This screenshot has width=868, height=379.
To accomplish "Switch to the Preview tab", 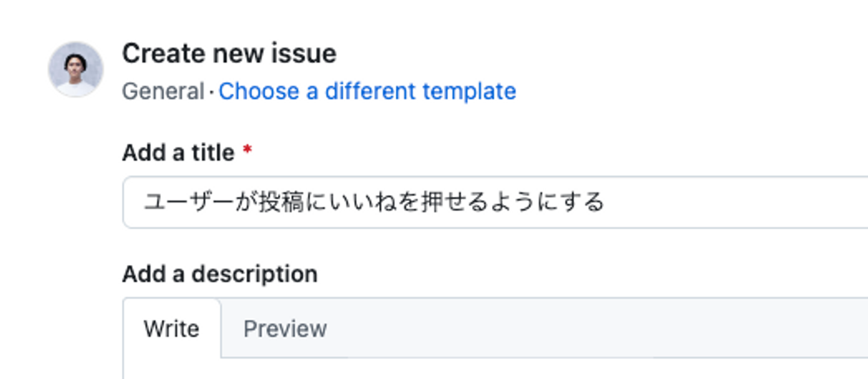I will (285, 329).
